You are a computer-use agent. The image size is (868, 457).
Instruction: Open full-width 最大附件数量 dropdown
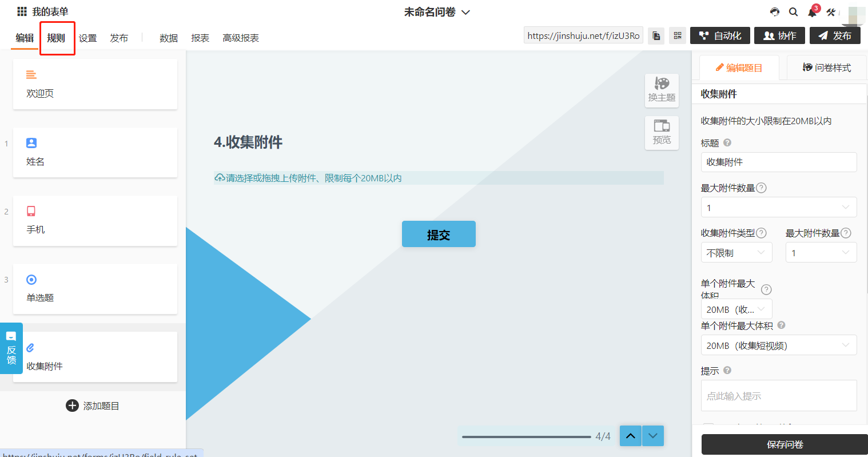click(x=779, y=207)
